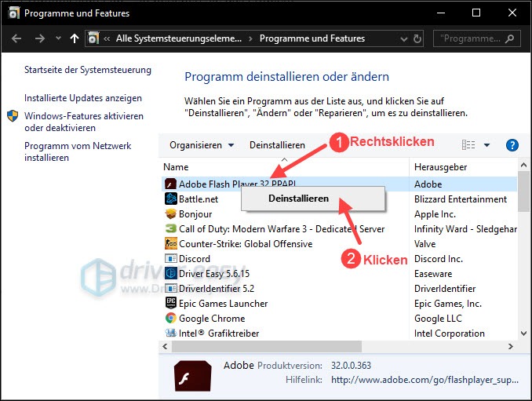The width and height of the screenshot is (532, 401).
Task: Click Produktversion value 32.0.0.363
Action: 351,366
